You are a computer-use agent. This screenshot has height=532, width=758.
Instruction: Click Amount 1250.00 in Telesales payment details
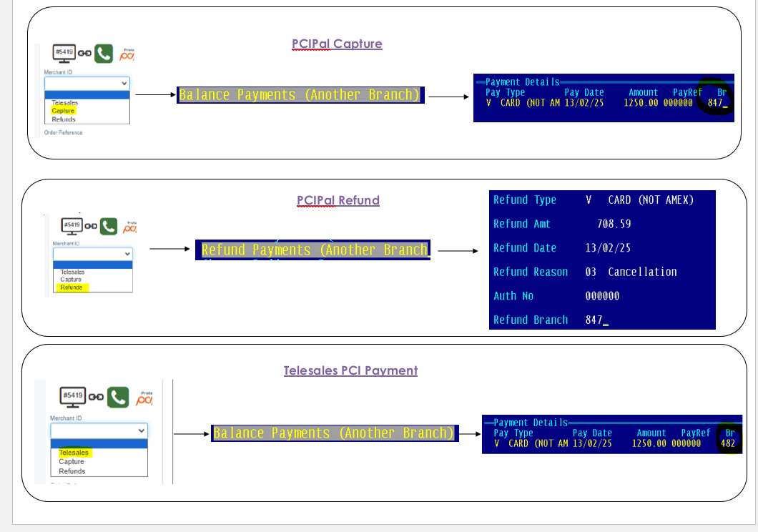[x=649, y=443]
